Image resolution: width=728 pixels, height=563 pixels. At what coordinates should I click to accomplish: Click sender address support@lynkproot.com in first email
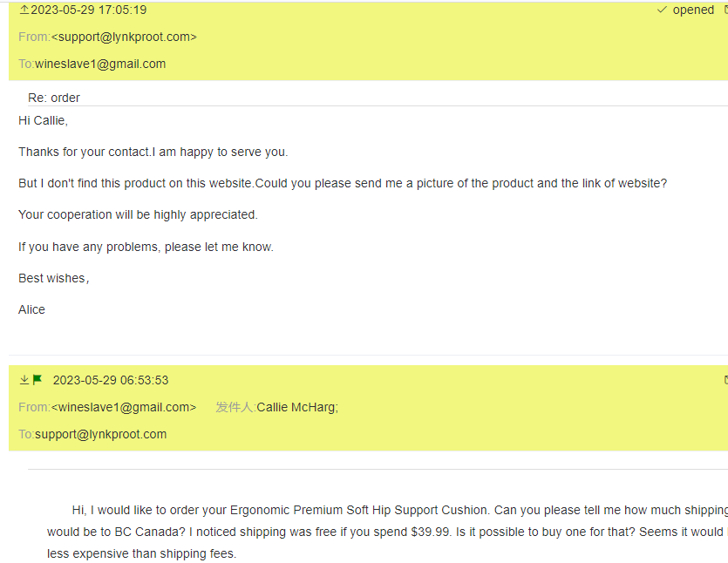(x=124, y=37)
